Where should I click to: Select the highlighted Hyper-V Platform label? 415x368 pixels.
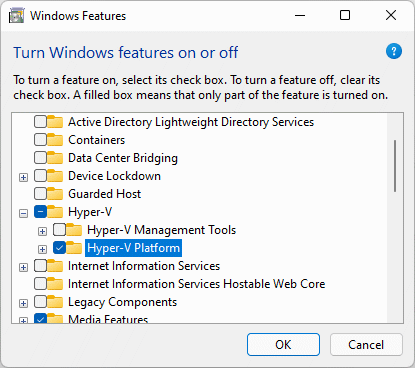pyautogui.click(x=133, y=248)
